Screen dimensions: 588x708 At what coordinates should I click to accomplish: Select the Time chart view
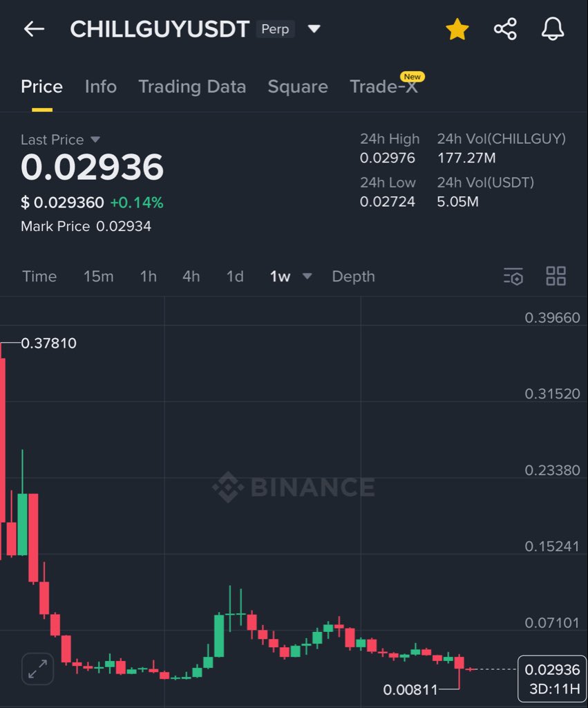39,277
